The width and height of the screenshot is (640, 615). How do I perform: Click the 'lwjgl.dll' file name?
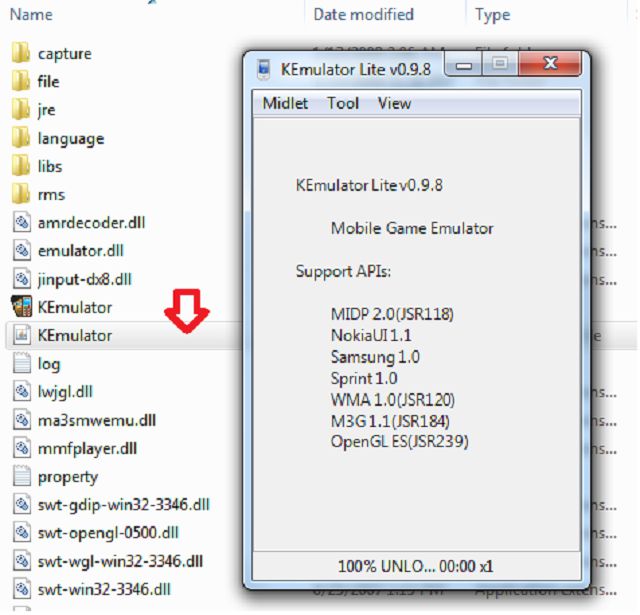pos(65,392)
